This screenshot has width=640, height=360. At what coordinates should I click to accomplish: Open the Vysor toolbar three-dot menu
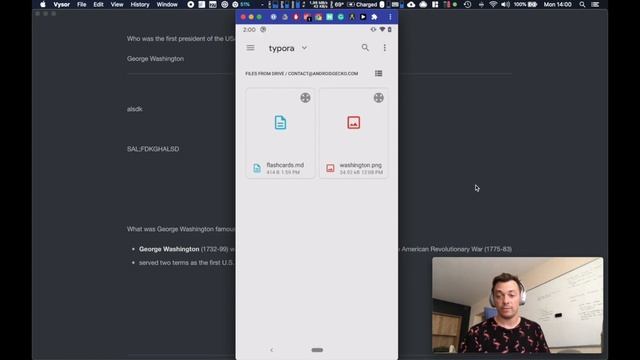(x=390, y=17)
